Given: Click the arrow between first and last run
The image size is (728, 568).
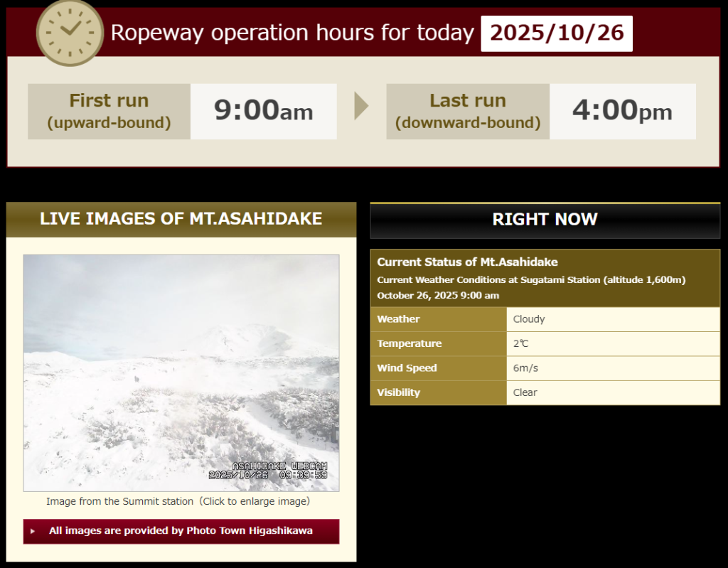Looking at the screenshot, I should [x=361, y=107].
